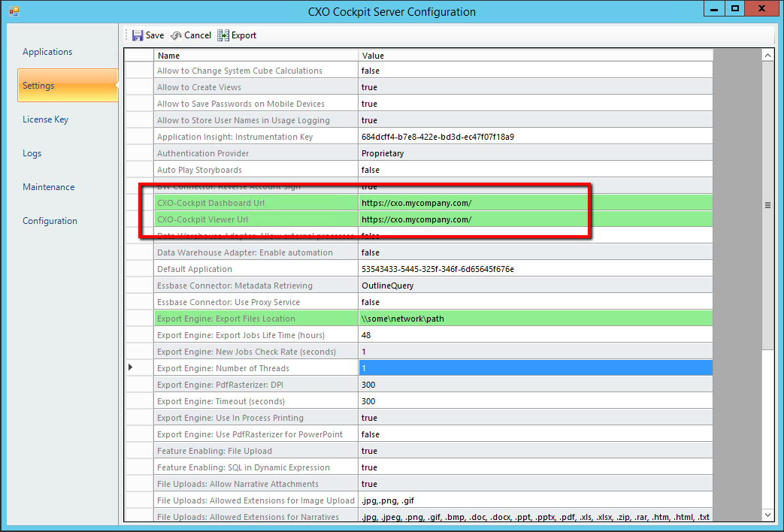Click the Application Insight: Instrumentation Key name cell
The height and width of the screenshot is (532, 784).
point(256,137)
